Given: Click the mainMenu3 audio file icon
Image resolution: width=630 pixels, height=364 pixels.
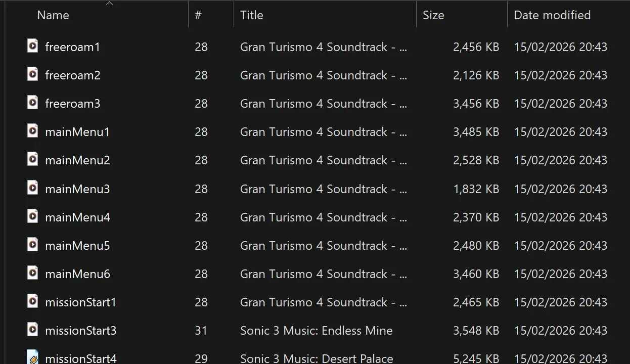Looking at the screenshot, I should point(33,188).
